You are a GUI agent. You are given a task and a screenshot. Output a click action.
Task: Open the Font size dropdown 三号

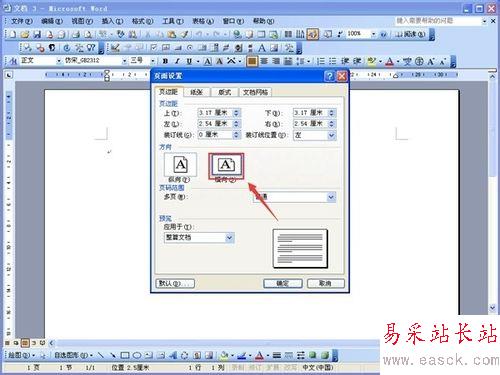point(153,61)
